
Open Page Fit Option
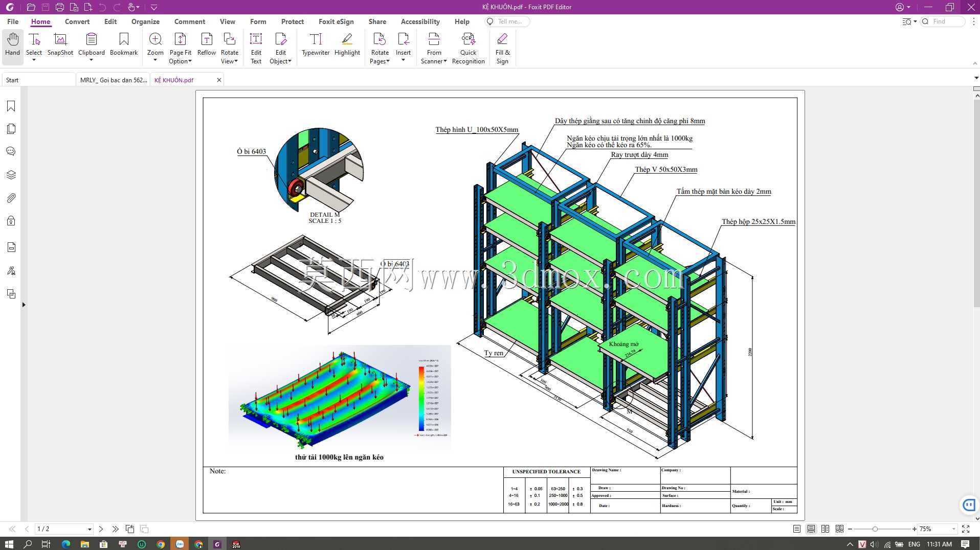[180, 48]
